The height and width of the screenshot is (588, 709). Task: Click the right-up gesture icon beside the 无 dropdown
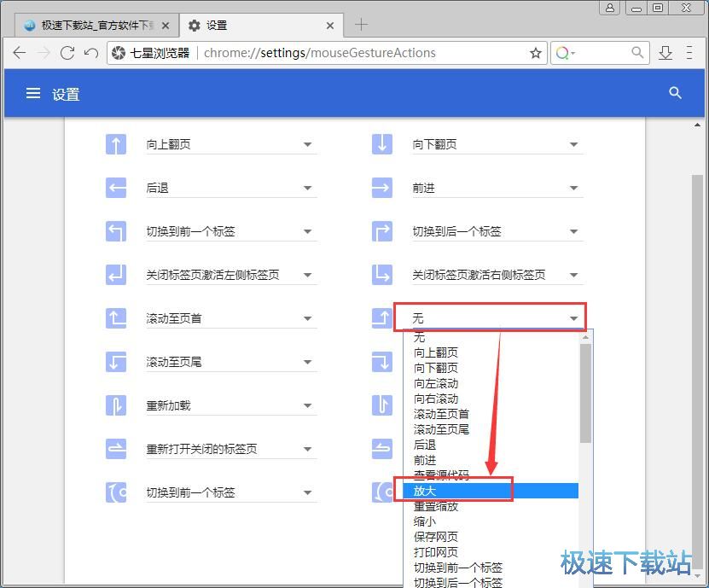pyautogui.click(x=382, y=318)
